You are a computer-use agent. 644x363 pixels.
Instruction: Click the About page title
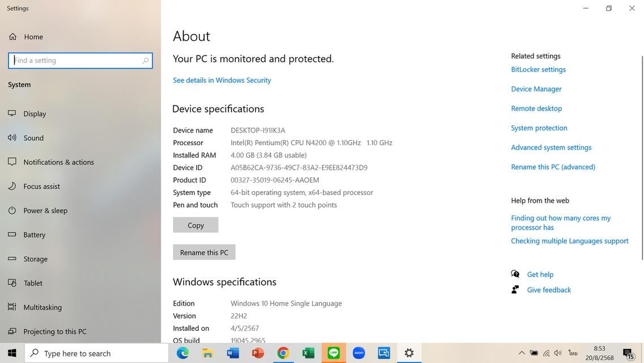[192, 36]
